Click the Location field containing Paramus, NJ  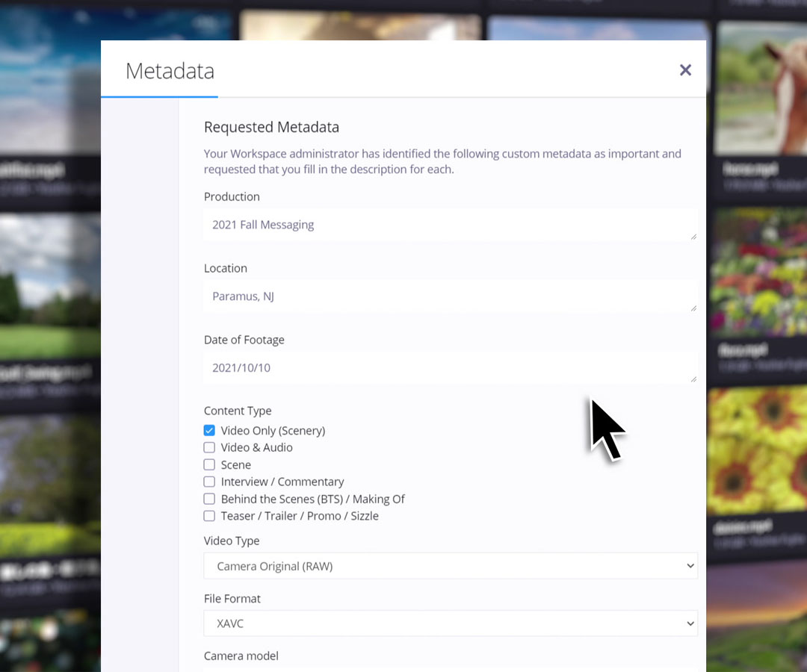pyautogui.click(x=451, y=296)
